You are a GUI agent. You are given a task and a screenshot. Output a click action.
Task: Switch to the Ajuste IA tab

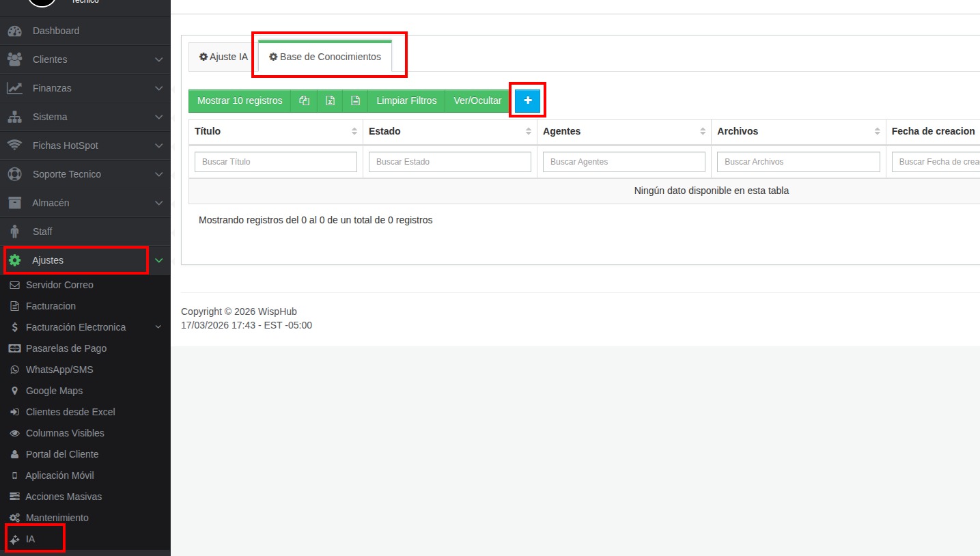pyautogui.click(x=223, y=57)
